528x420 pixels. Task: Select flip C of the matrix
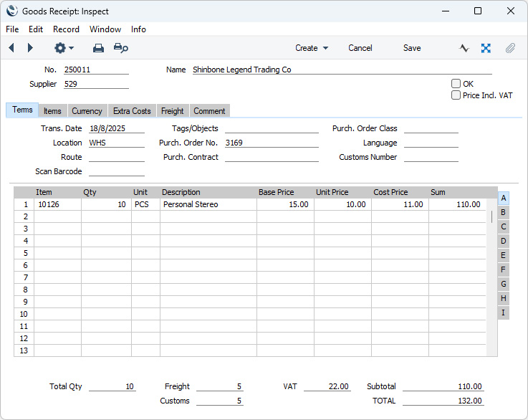[504, 226]
